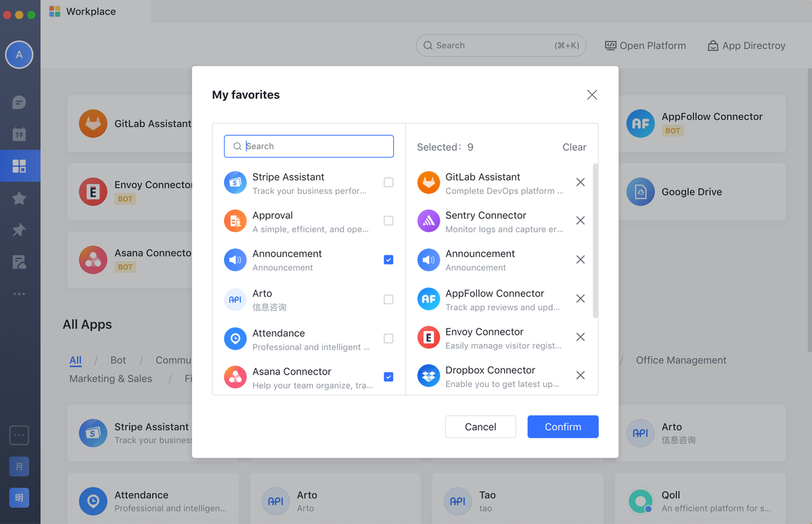Select the Workplace grid icon in sidebar
Screen dimensions: 812x524
click(x=19, y=166)
